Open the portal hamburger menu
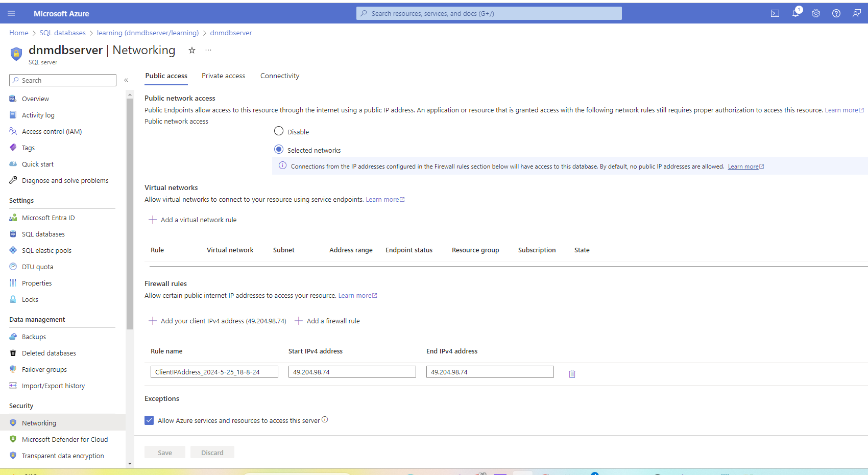This screenshot has width=868, height=475. click(x=11, y=13)
